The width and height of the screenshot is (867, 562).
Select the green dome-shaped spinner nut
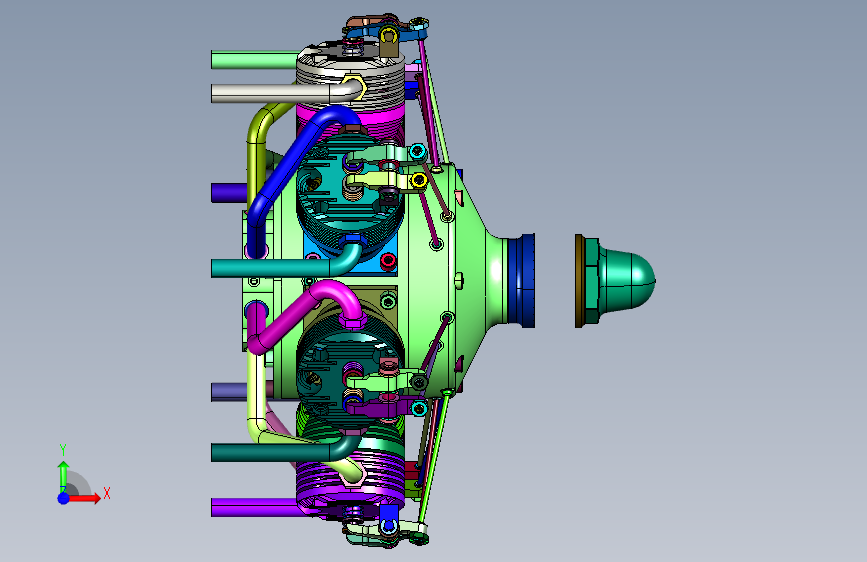pyautogui.click(x=626, y=280)
